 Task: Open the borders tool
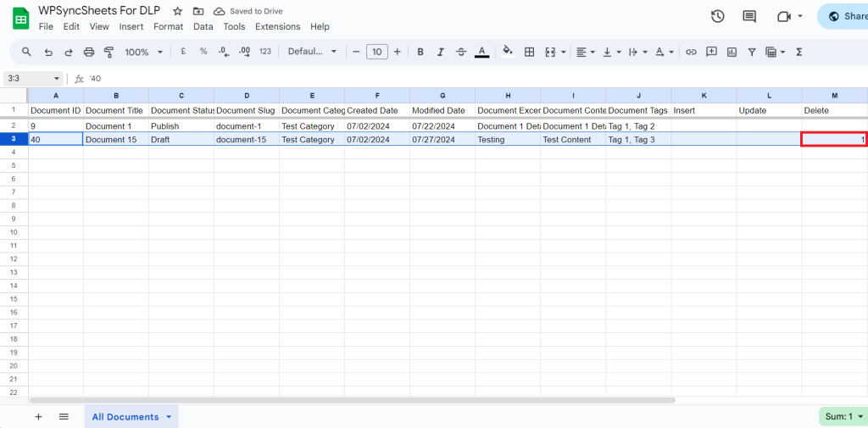(x=529, y=52)
